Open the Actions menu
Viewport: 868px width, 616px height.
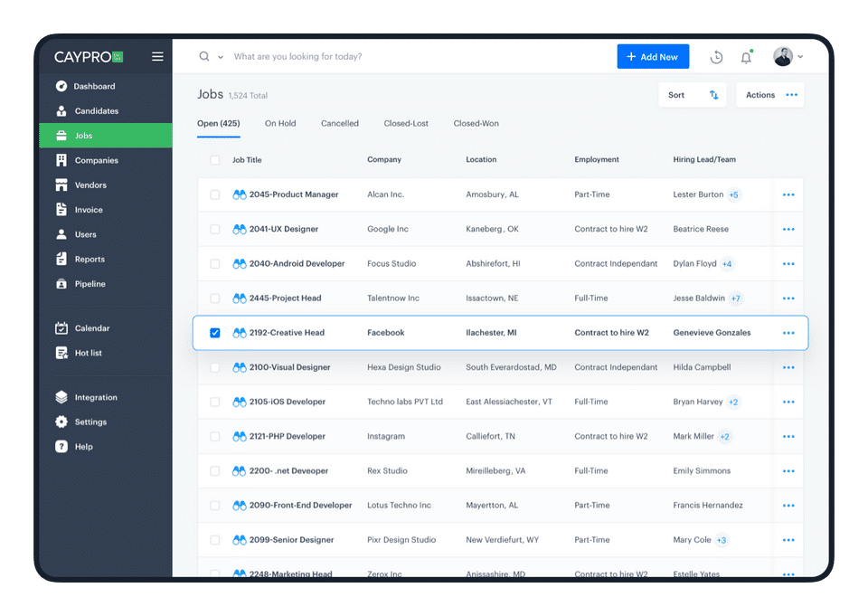[x=770, y=95]
